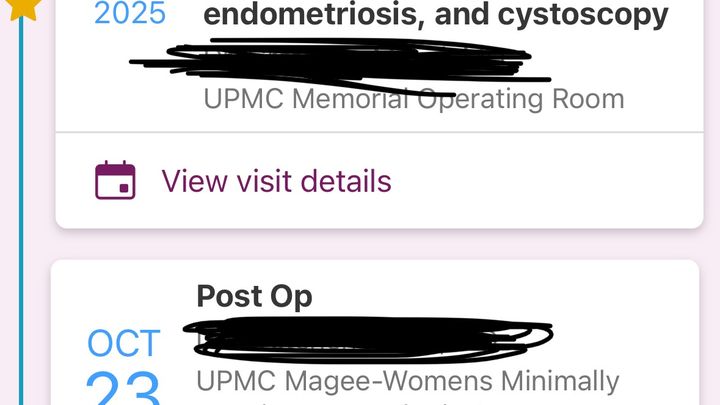The image size is (720, 405).
Task: Tap the calendar icon beside View visit details
Action: coord(115,180)
